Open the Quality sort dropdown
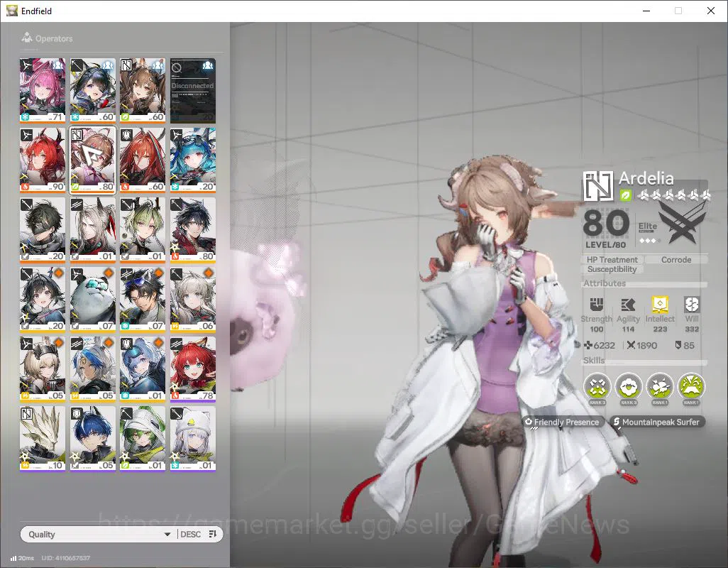The width and height of the screenshot is (728, 568). point(99,534)
